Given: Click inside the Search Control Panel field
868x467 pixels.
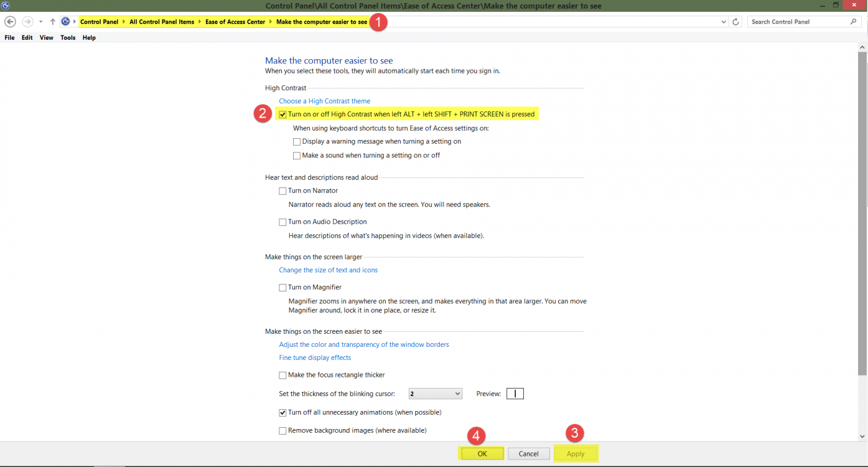Looking at the screenshot, I should click(796, 22).
